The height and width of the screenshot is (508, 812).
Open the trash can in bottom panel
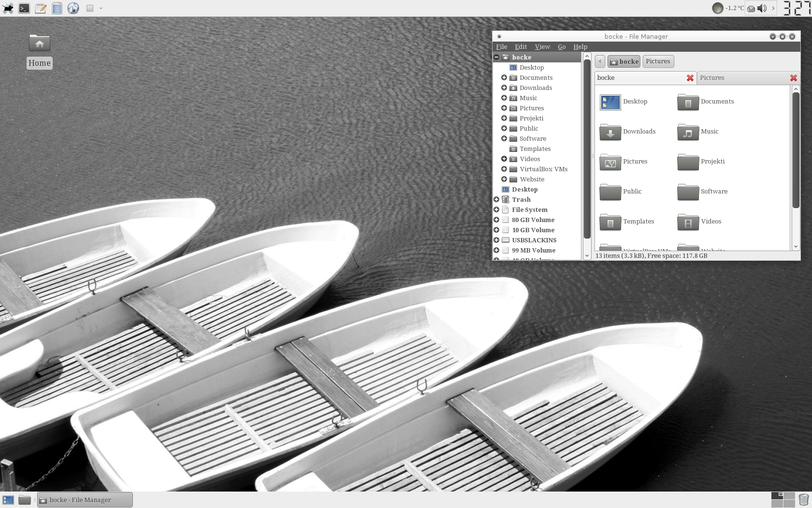click(x=803, y=499)
